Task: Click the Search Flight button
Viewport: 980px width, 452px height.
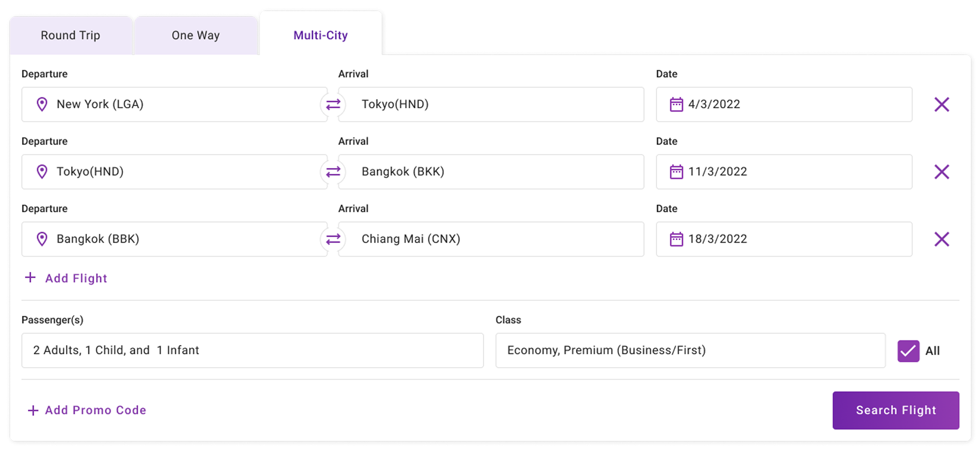Action: (x=895, y=411)
